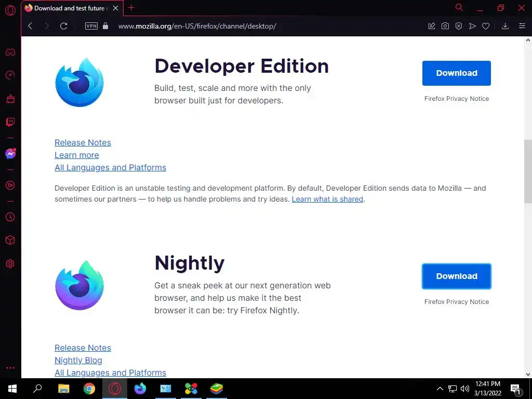Open GX Corner gamepad icon in sidebar
Screen dimensions: 532x399
coord(10,52)
